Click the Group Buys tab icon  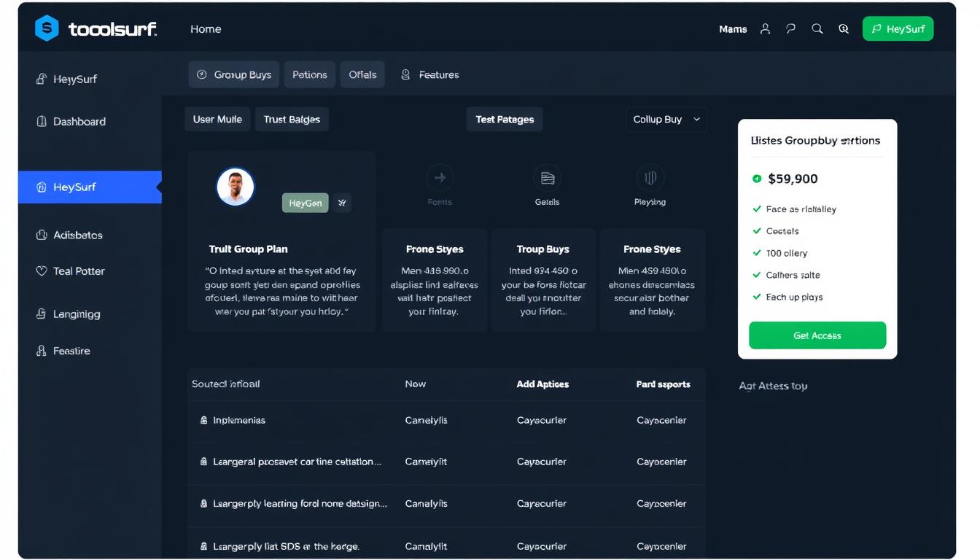202,74
